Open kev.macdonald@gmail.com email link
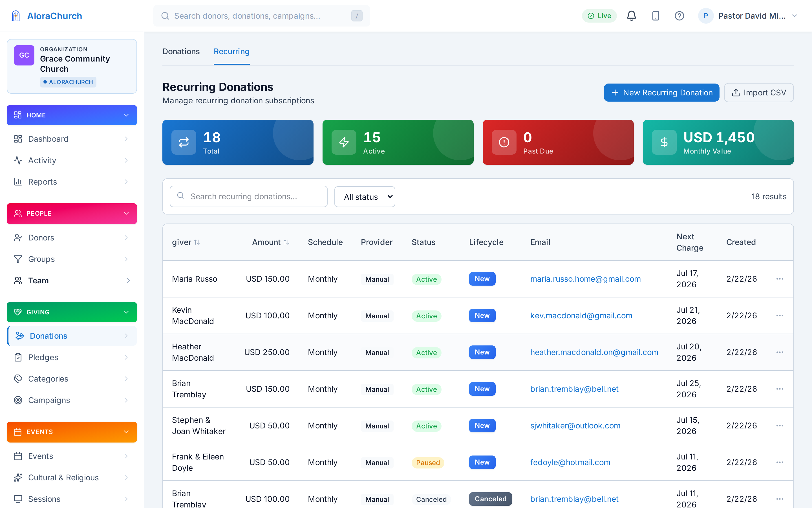812x508 pixels. pos(581,316)
